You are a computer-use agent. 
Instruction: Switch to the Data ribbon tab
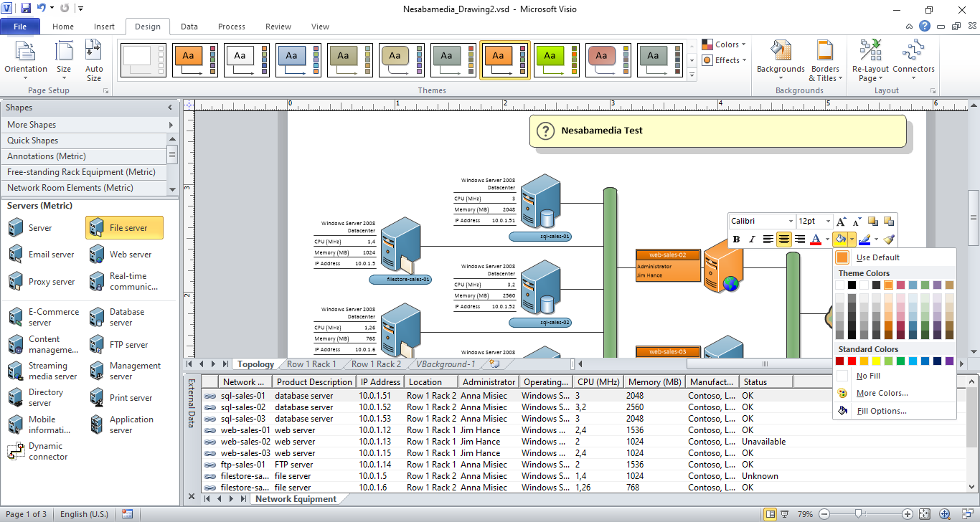click(189, 27)
